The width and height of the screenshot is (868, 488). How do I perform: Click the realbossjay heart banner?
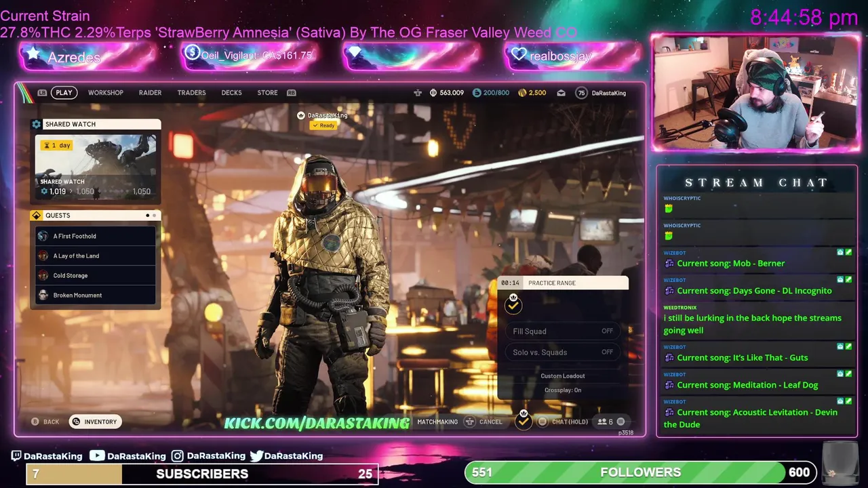coord(574,56)
